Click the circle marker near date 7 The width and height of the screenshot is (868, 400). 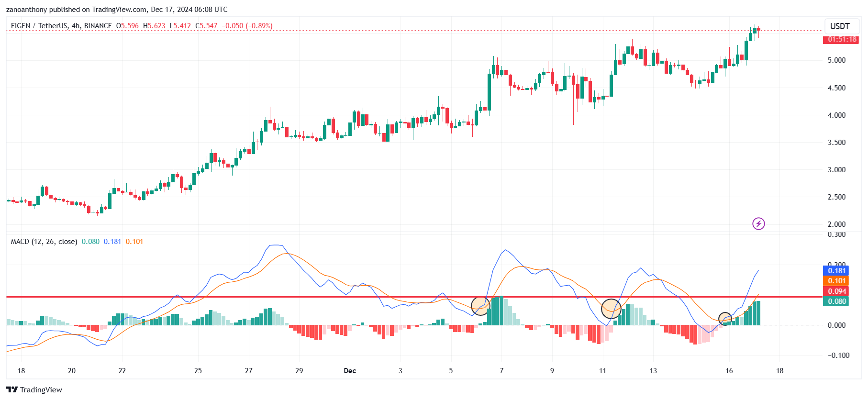pyautogui.click(x=480, y=306)
